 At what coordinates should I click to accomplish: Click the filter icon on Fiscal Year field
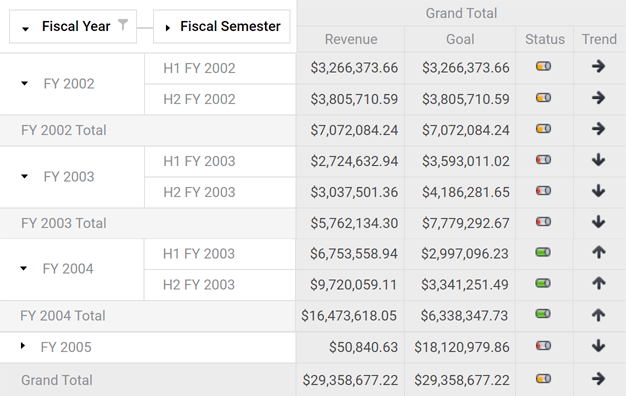[123, 25]
